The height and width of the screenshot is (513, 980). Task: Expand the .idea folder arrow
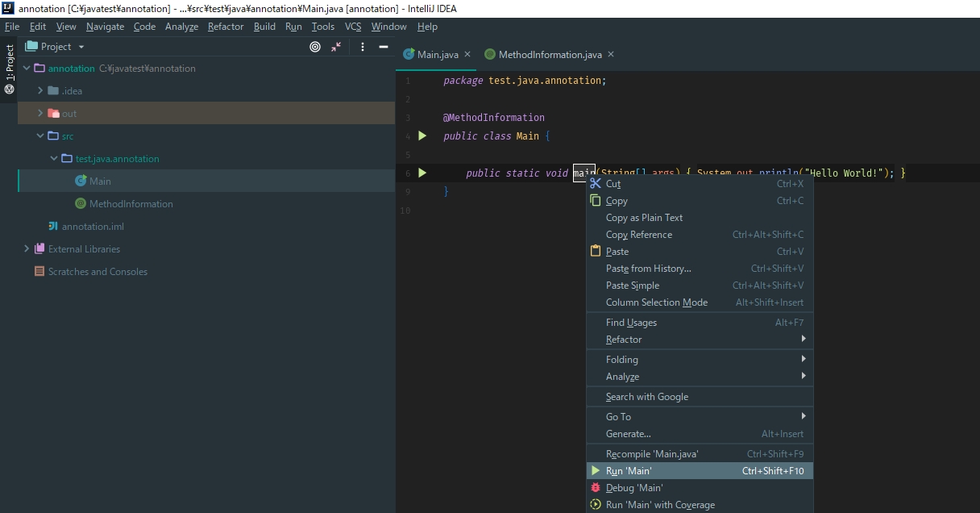pyautogui.click(x=40, y=91)
